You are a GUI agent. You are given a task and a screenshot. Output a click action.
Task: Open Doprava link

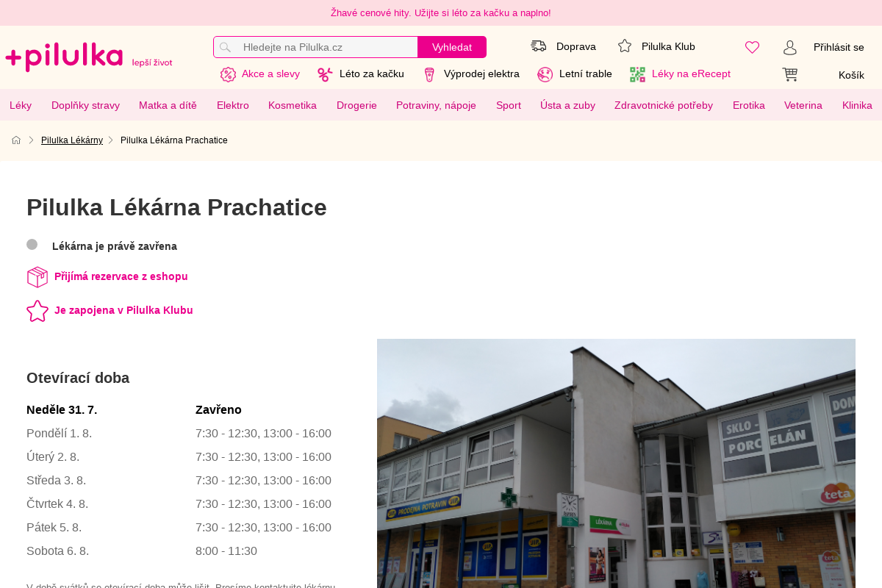click(x=576, y=46)
